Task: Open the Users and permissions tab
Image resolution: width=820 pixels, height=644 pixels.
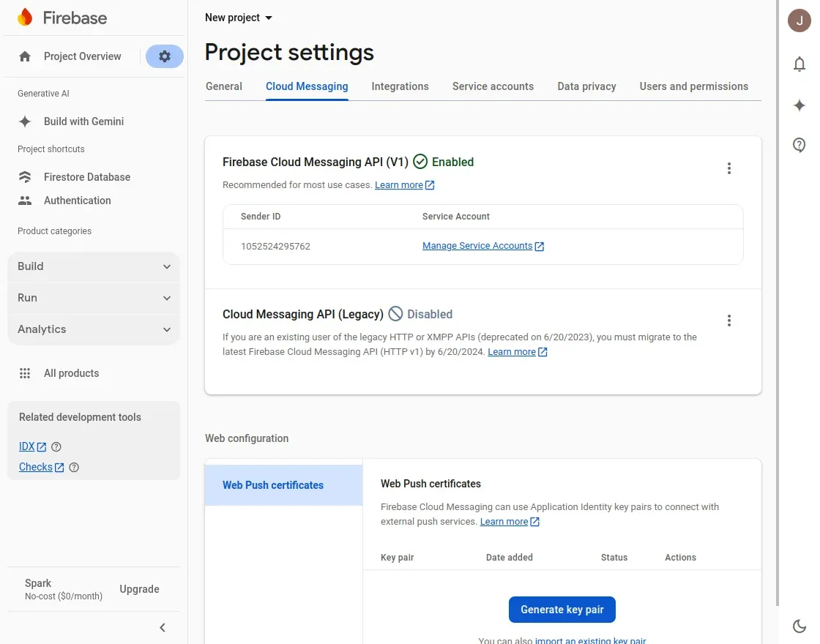Action: point(694,87)
